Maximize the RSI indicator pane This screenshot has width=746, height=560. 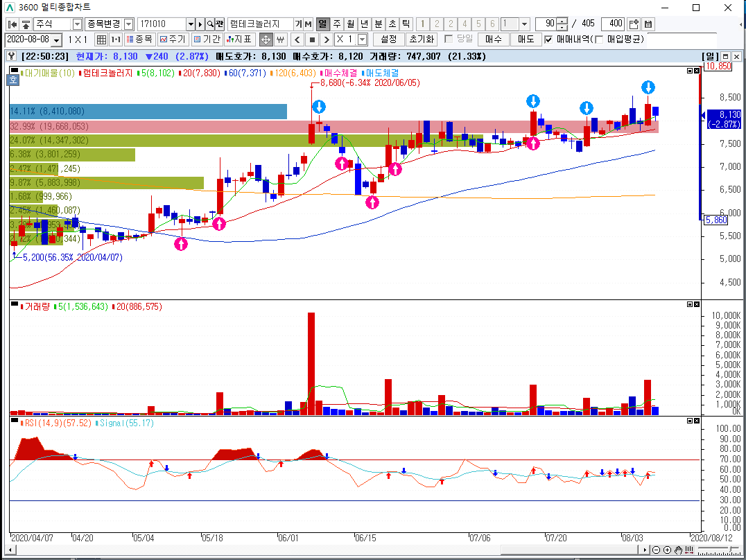pyautogui.click(x=690, y=421)
